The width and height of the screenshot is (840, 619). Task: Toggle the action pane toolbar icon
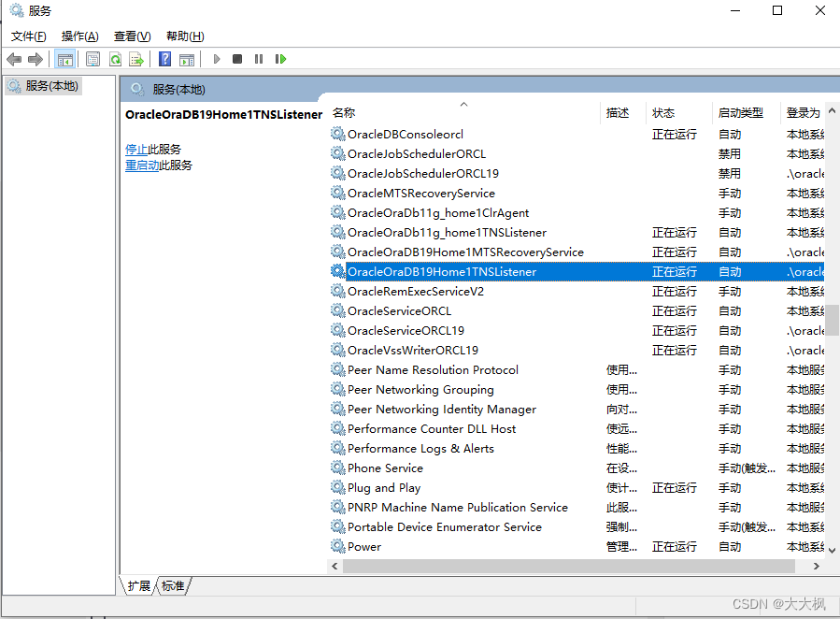click(187, 59)
